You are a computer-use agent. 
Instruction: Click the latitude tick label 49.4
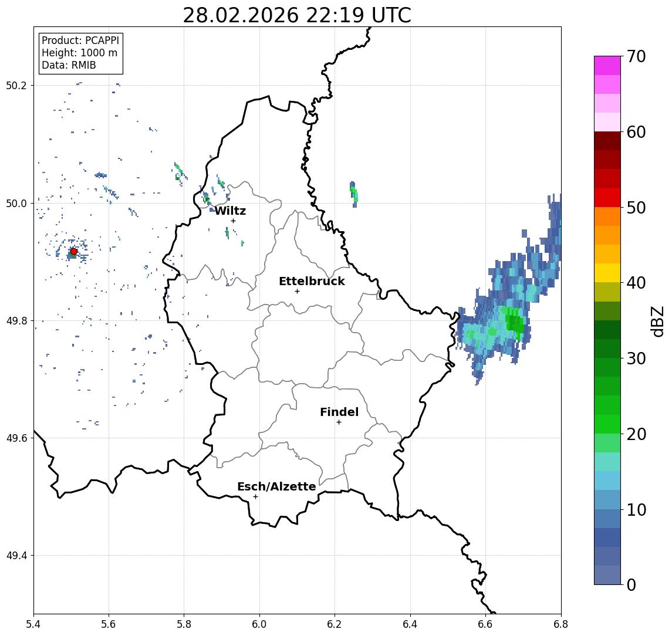pos(16,556)
